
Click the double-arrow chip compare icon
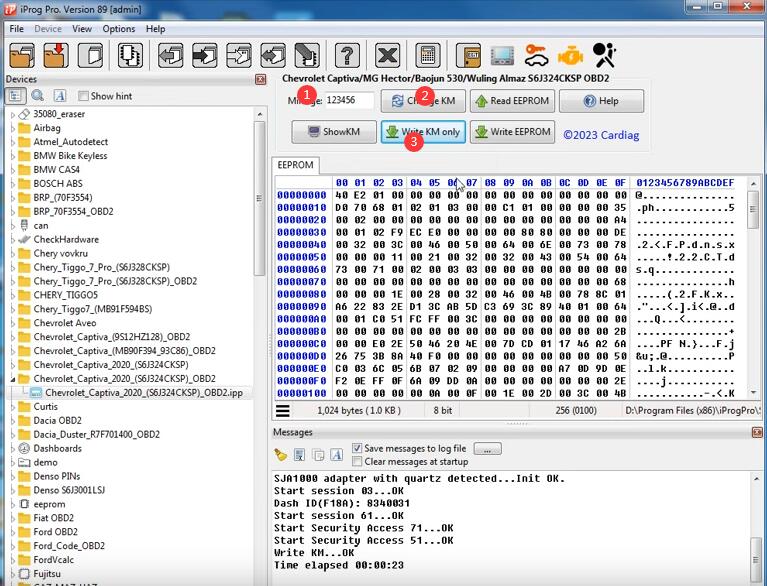point(273,55)
